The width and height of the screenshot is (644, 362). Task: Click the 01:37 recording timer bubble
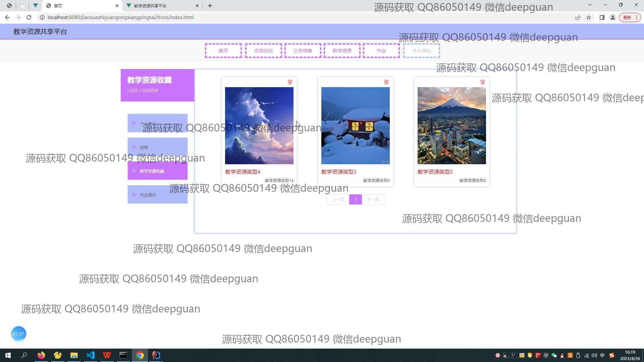[18, 334]
